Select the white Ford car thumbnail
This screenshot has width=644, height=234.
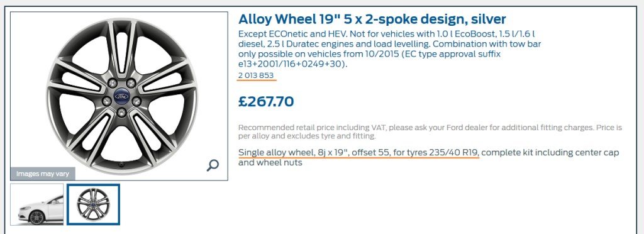click(37, 204)
